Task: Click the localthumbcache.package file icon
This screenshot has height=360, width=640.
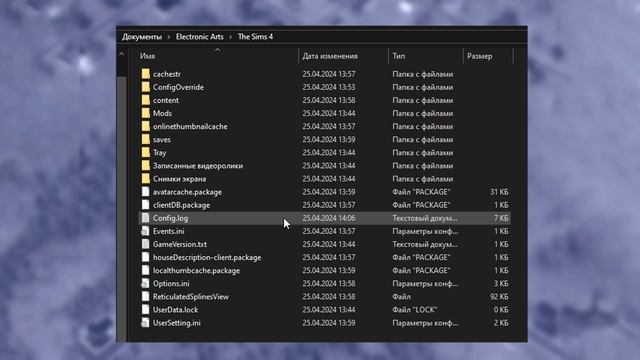Action: pos(145,270)
